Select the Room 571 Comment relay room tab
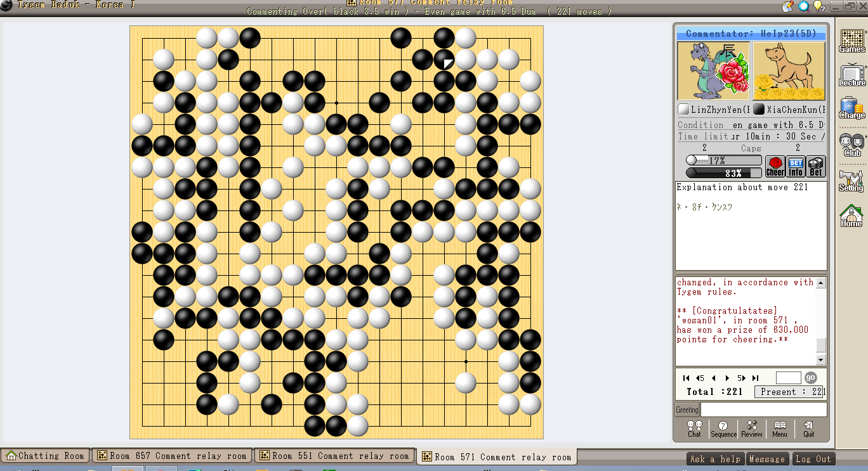This screenshot has height=471, width=868. pyautogui.click(x=497, y=456)
